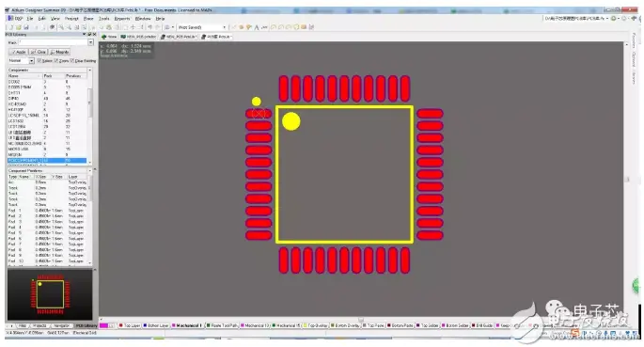This screenshot has width=644, height=347.
Task: Switch to the Projects panel tab
Action: click(40, 325)
